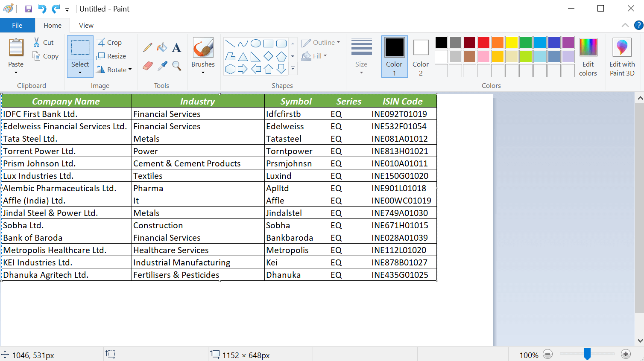This screenshot has width=644, height=361.
Task: Choose the Diamond shape
Action: click(x=269, y=56)
